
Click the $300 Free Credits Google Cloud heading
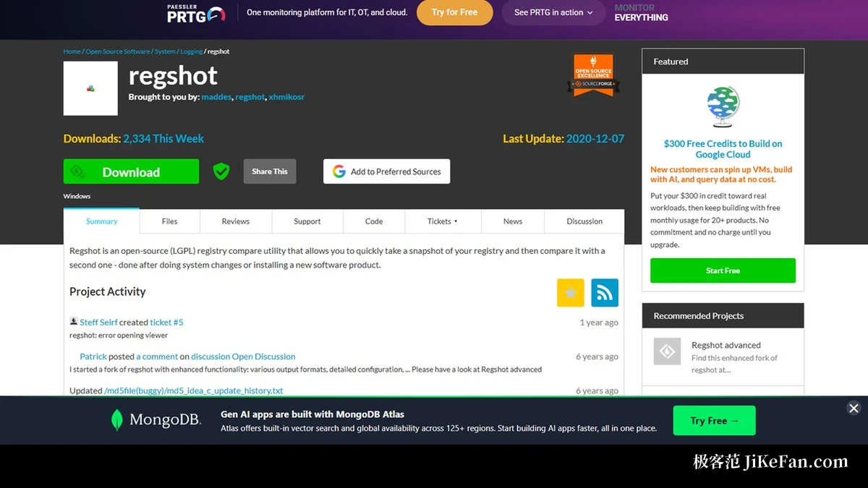pos(723,149)
